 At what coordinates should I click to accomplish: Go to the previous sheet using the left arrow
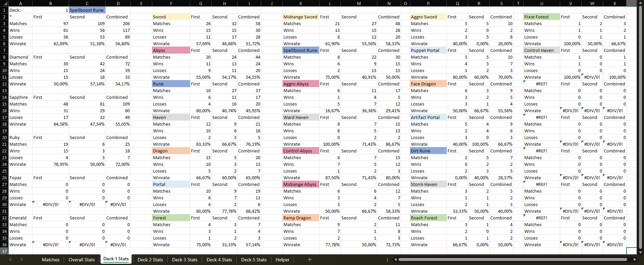[11, 260]
